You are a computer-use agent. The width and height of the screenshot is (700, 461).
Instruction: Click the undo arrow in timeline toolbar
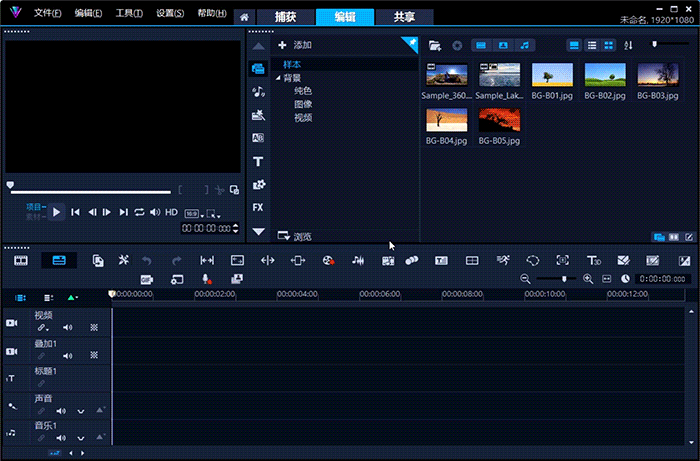tap(148, 260)
